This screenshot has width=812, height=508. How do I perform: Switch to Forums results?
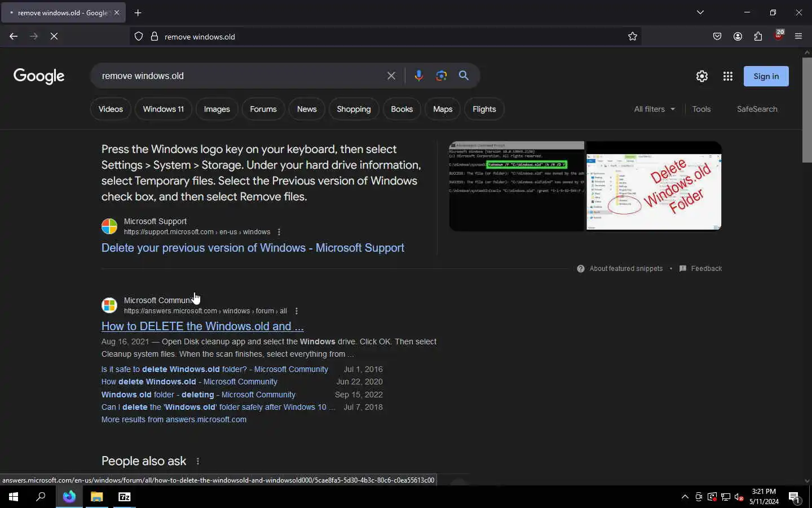click(x=263, y=109)
